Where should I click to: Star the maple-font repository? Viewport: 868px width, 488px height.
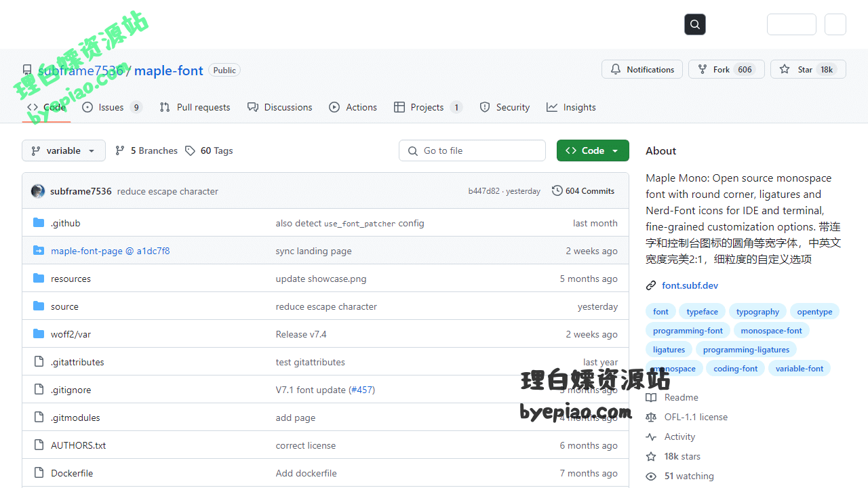pyautogui.click(x=808, y=69)
